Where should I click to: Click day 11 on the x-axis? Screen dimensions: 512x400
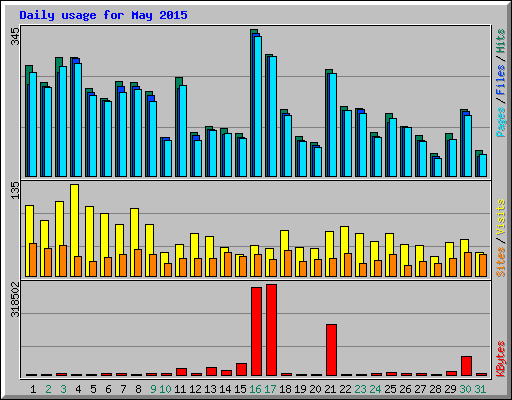pos(180,389)
